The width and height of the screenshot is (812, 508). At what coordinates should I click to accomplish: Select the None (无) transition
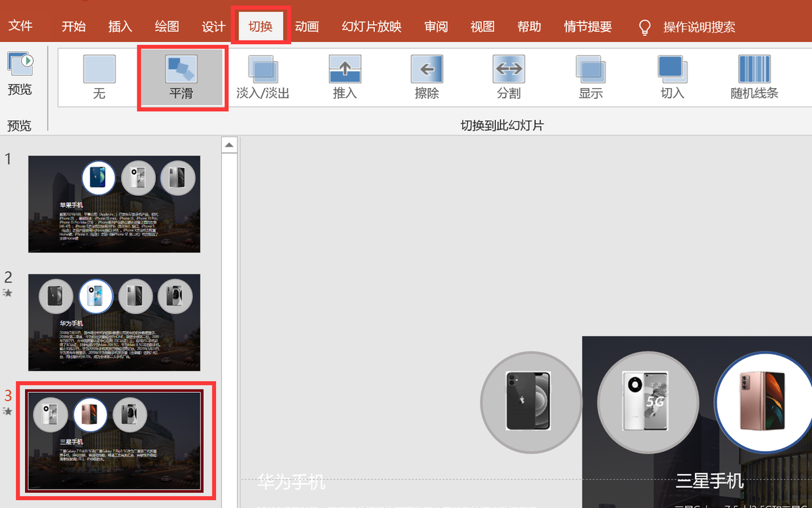point(99,77)
